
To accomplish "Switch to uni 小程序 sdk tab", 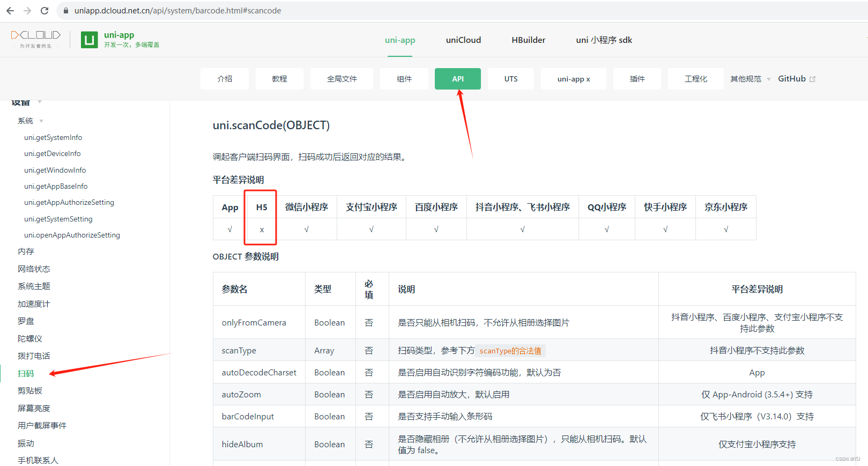I will point(604,40).
